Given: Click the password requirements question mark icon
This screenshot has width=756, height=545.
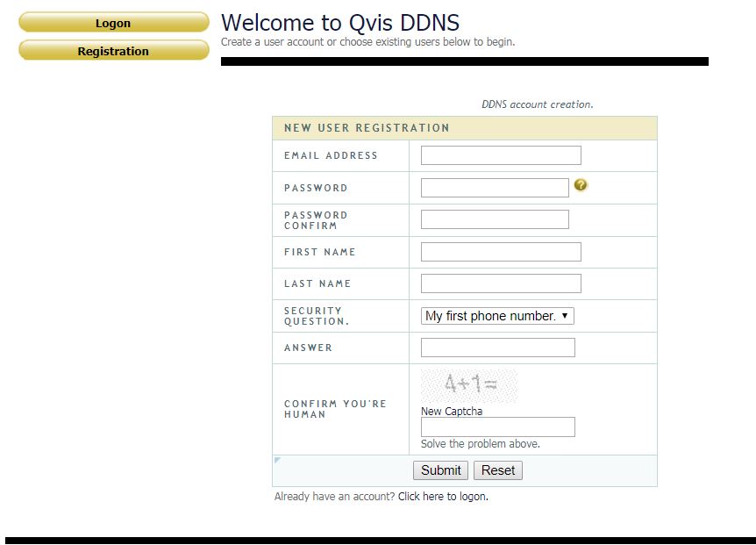Looking at the screenshot, I should point(580,184).
